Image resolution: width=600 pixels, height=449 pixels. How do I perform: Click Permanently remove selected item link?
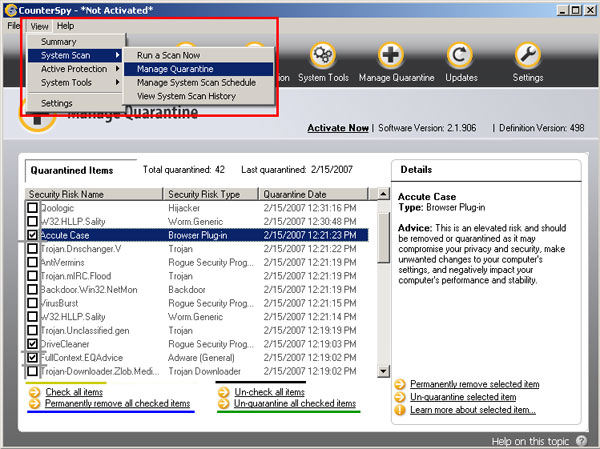(474, 384)
